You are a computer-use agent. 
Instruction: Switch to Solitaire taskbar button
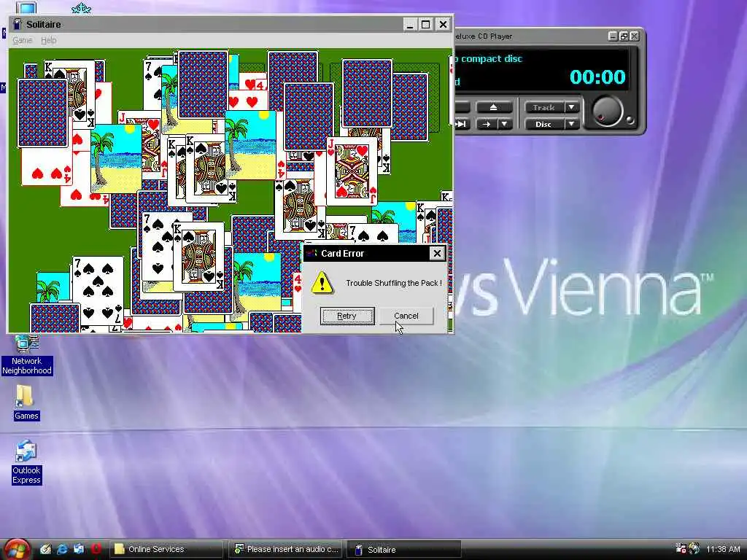(x=404, y=549)
